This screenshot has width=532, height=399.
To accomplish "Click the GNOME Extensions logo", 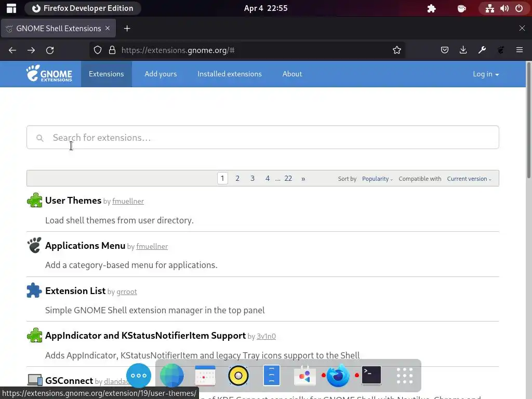I will pyautogui.click(x=49, y=74).
